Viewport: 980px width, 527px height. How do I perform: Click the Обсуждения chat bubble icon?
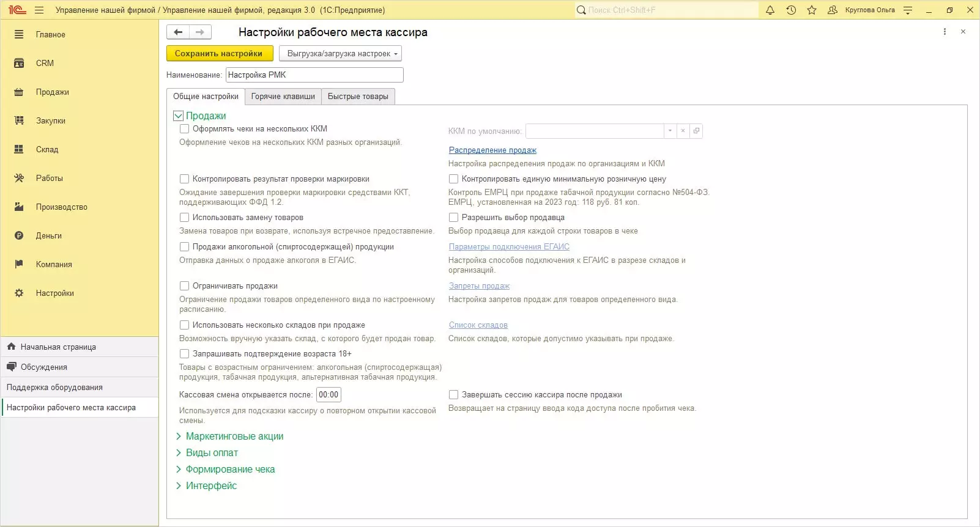click(x=11, y=367)
